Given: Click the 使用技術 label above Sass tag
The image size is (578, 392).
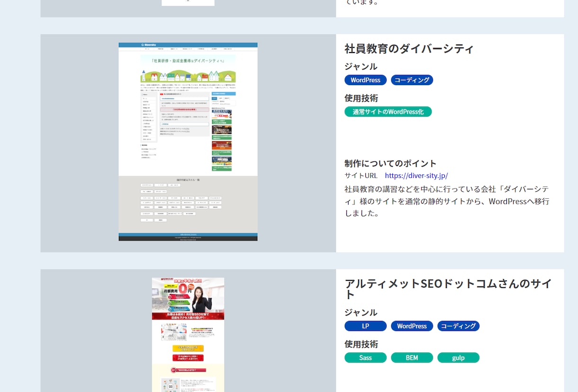Looking at the screenshot, I should tap(361, 344).
